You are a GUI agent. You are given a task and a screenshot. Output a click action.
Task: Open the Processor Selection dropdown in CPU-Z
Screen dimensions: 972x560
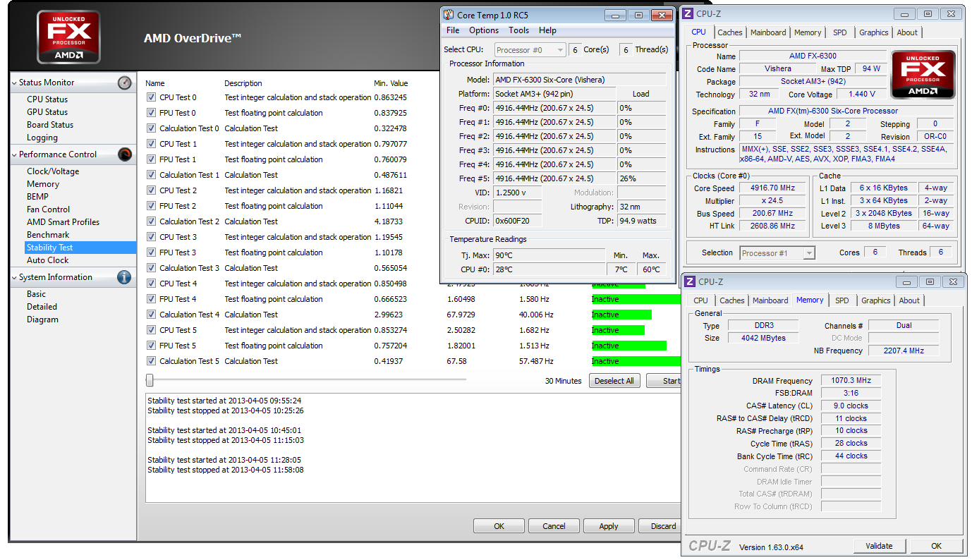click(777, 253)
